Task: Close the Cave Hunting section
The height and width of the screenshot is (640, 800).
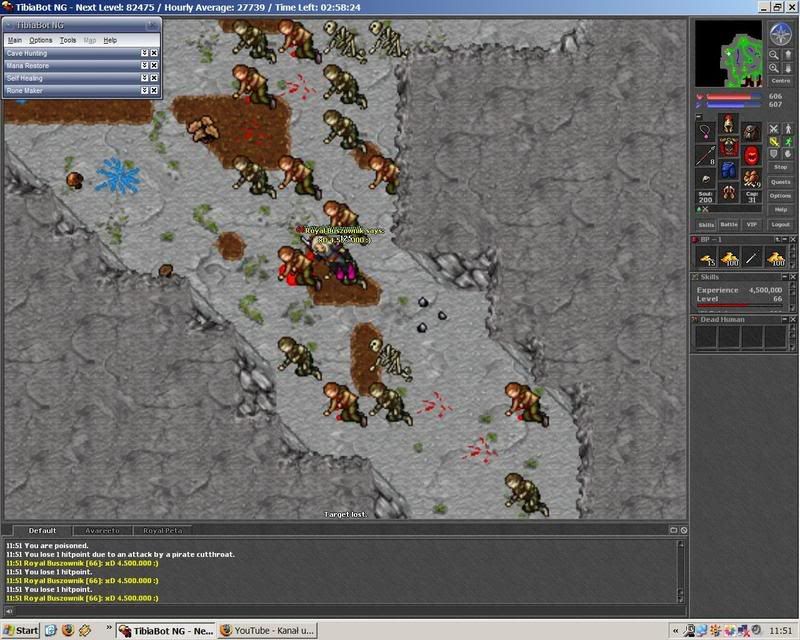Action: tap(154, 53)
